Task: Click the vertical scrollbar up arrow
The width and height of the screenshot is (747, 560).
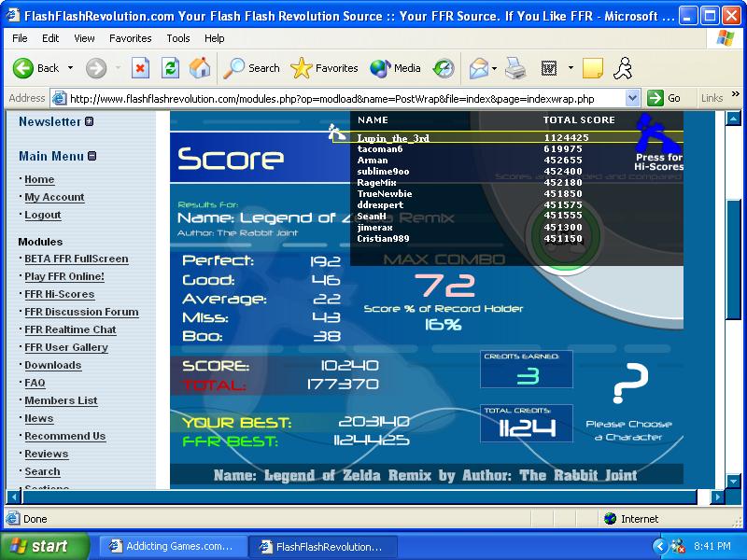Action: point(733,119)
